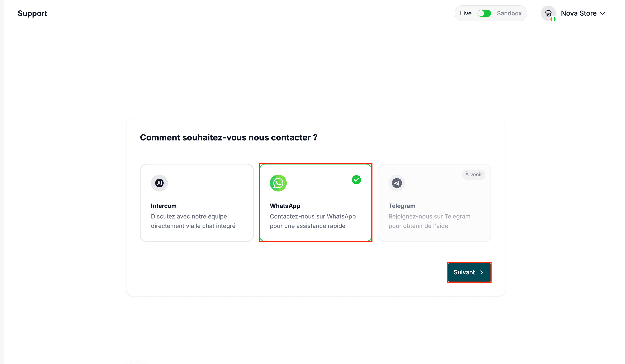Click the Intercom card title text
625x364 pixels.
pyautogui.click(x=163, y=206)
